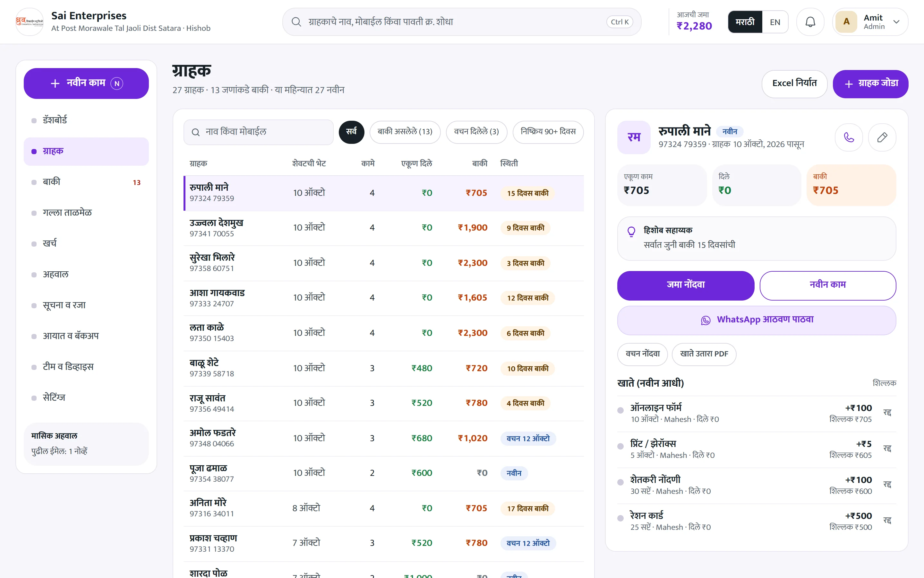
Task: Click the sidebar नवीन काम button
Action: [x=86, y=83]
